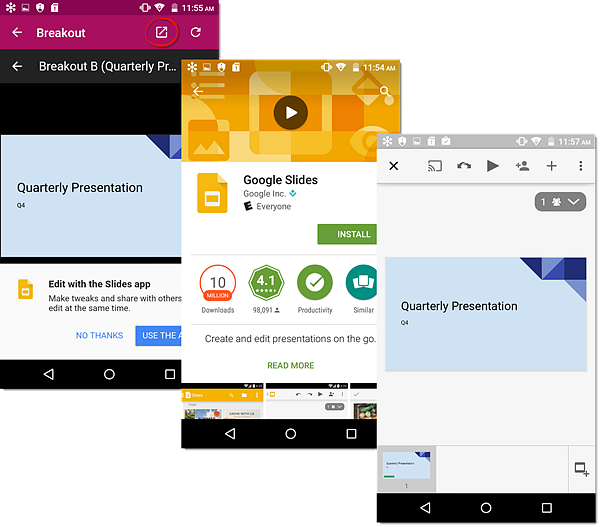Insert new item with plus icon

[x=551, y=166]
